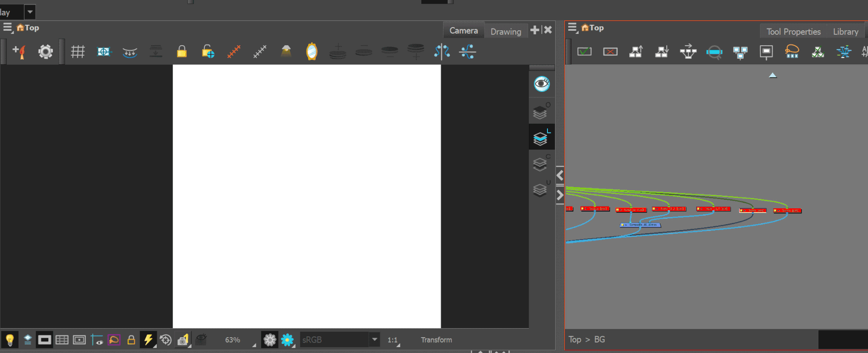Click Top in the node path breadcrumb

575,339
